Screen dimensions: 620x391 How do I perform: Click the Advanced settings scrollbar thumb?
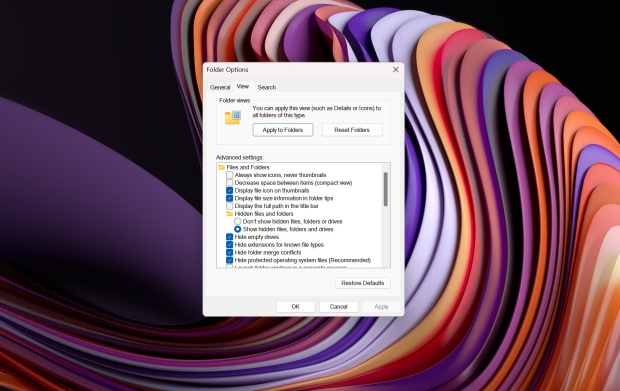coord(386,189)
